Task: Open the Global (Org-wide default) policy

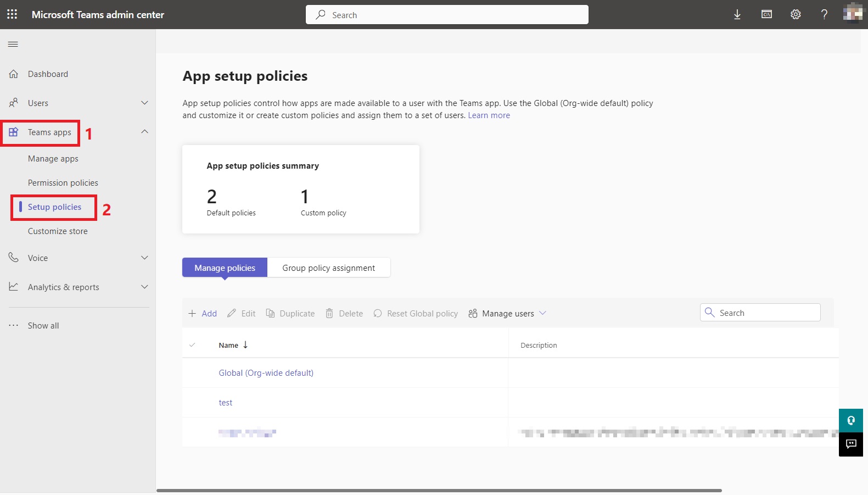Action: tap(266, 372)
